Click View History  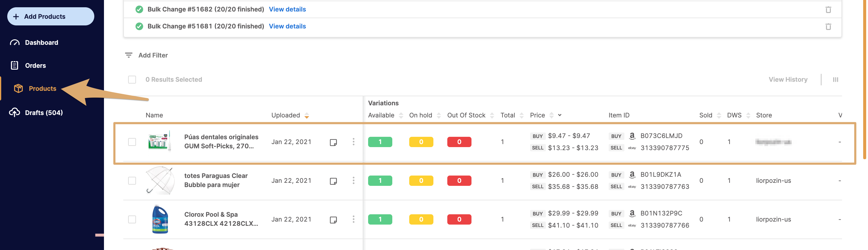coord(788,79)
